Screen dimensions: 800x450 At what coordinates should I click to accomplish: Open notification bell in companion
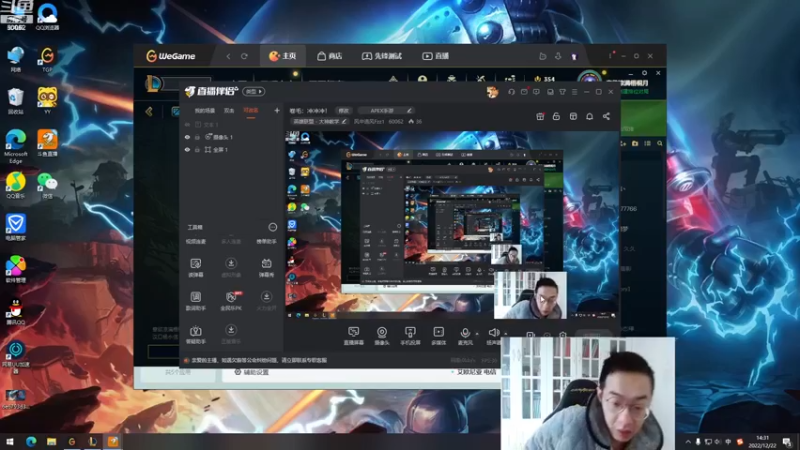[x=589, y=116]
